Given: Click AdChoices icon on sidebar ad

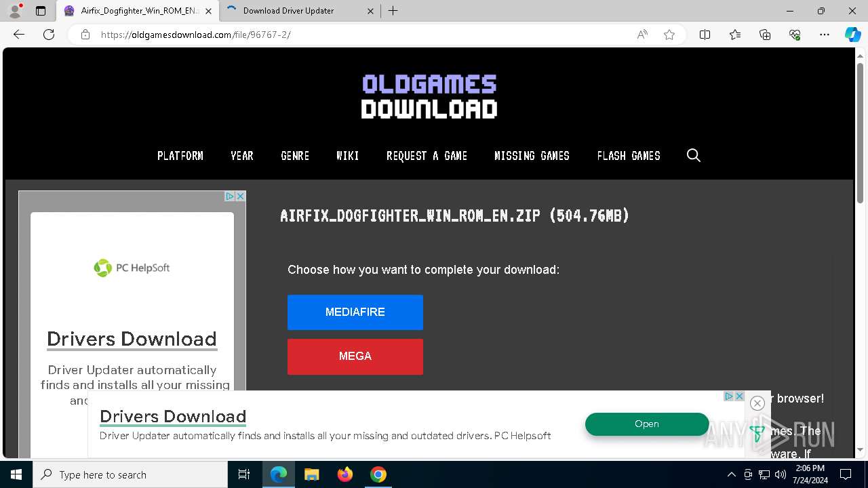Looking at the screenshot, I should (230, 196).
